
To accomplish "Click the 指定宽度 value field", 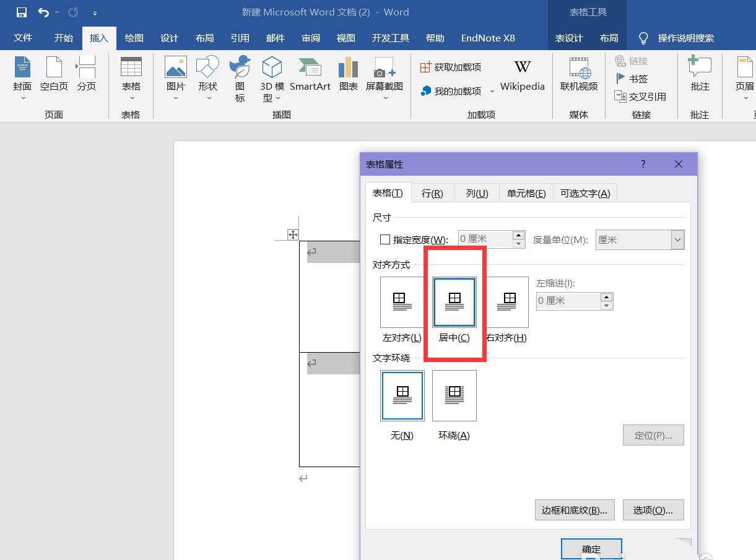I will [x=486, y=239].
